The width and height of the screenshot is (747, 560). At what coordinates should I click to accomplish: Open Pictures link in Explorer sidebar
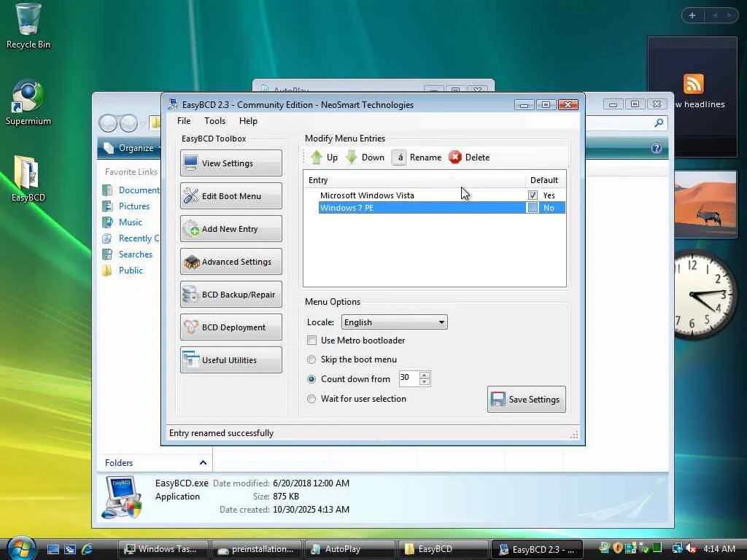click(126, 206)
